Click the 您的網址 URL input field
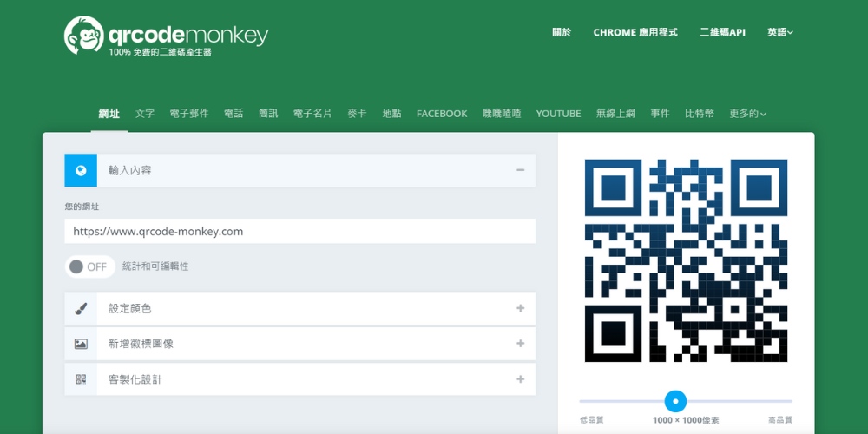Image resolution: width=868 pixels, height=434 pixels. [300, 232]
